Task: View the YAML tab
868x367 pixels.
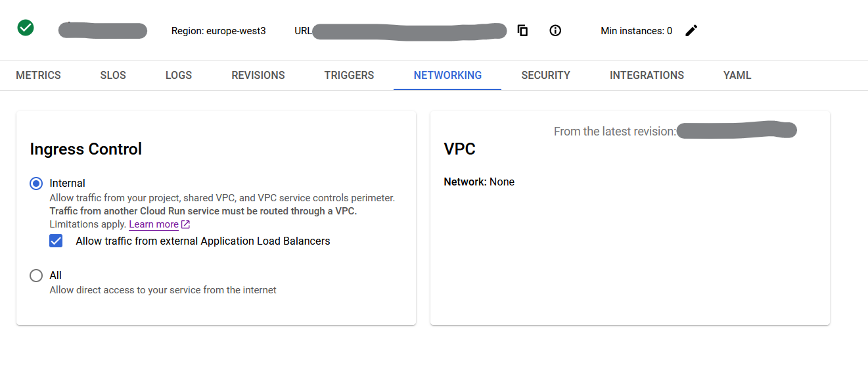Action: pyautogui.click(x=737, y=76)
